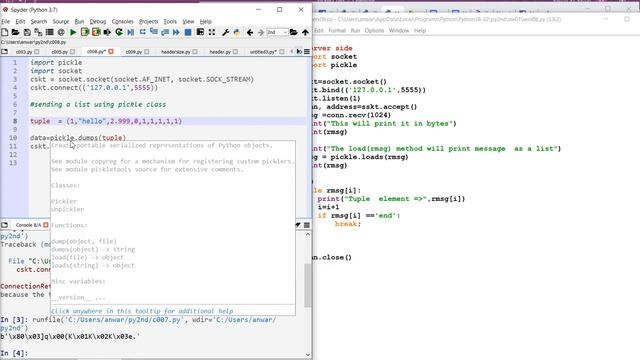Image resolution: width=640 pixels, height=360 pixels.
Task: Create a new file in Spyder
Action: [4, 32]
